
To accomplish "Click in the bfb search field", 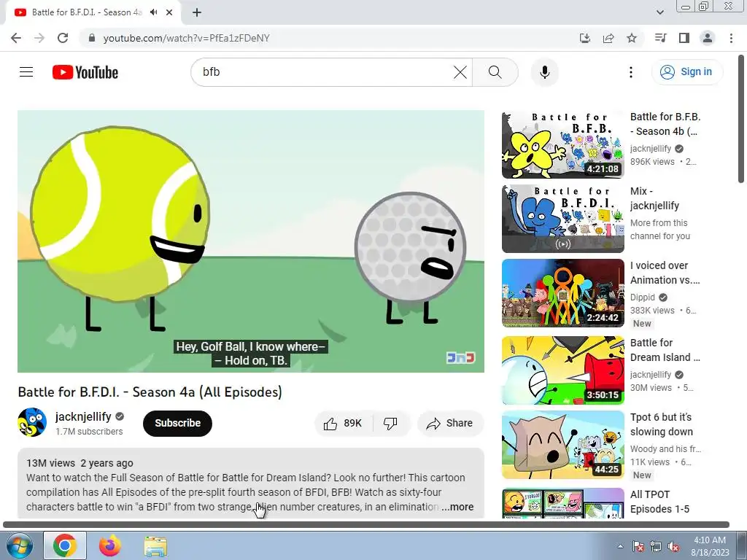I will (x=324, y=72).
